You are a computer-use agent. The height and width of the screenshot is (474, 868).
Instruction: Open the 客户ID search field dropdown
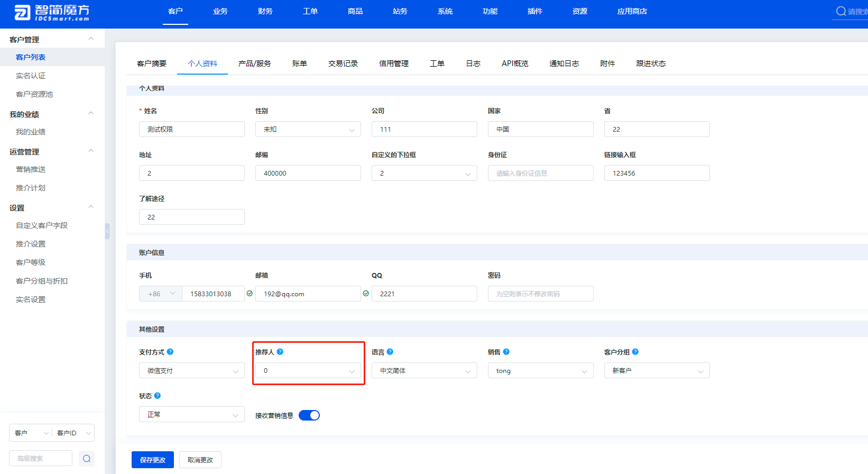tap(73, 433)
